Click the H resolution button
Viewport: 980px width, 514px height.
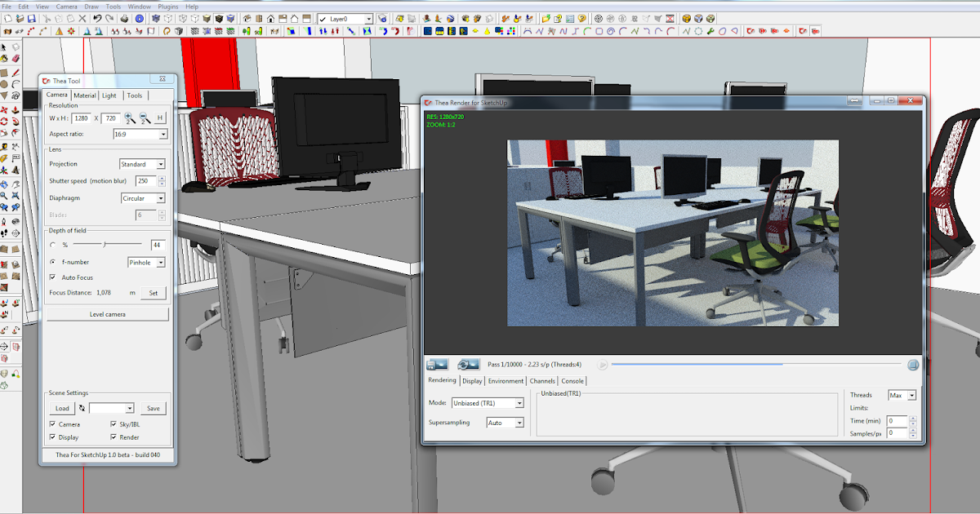click(x=160, y=117)
